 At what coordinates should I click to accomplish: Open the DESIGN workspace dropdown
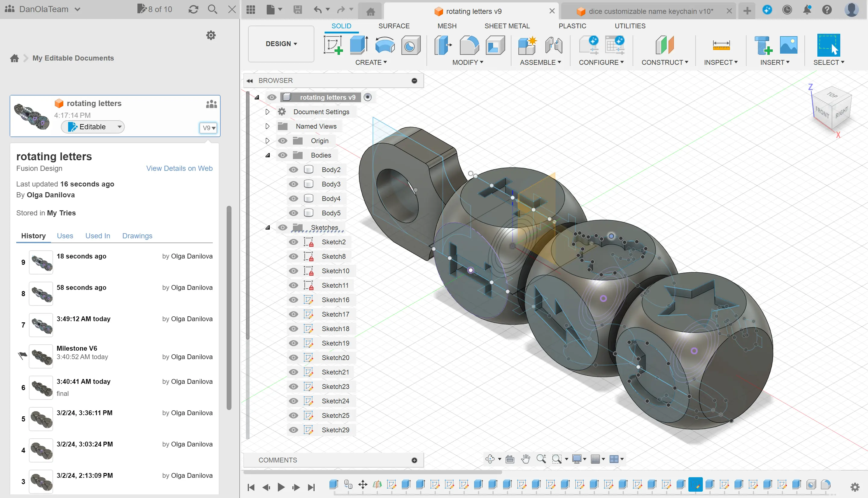click(x=281, y=44)
